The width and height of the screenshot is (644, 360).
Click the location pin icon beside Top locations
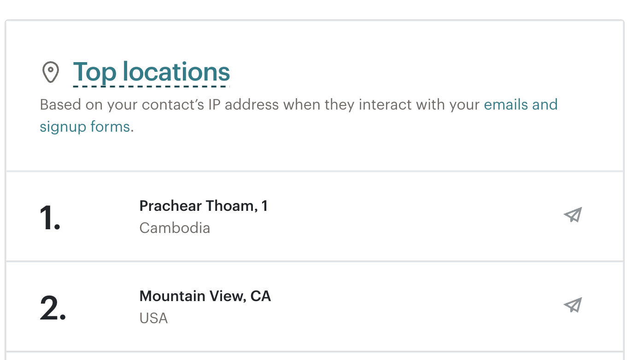point(50,72)
